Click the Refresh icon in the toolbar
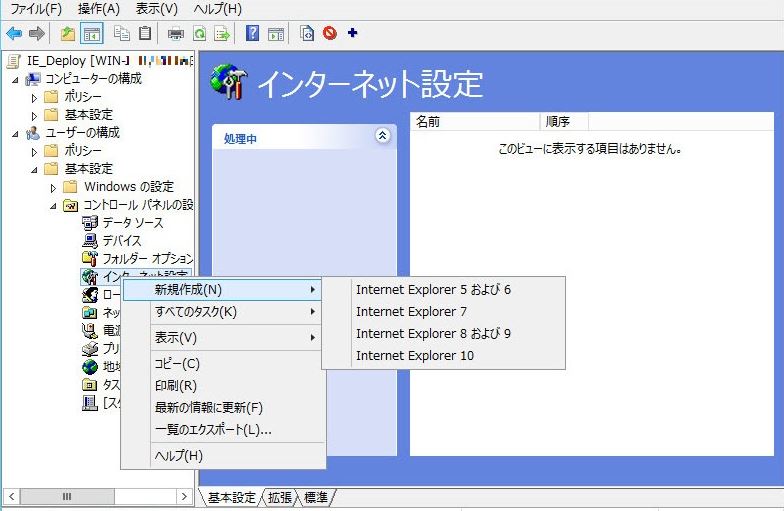Image resolution: width=784 pixels, height=511 pixels. point(199,33)
